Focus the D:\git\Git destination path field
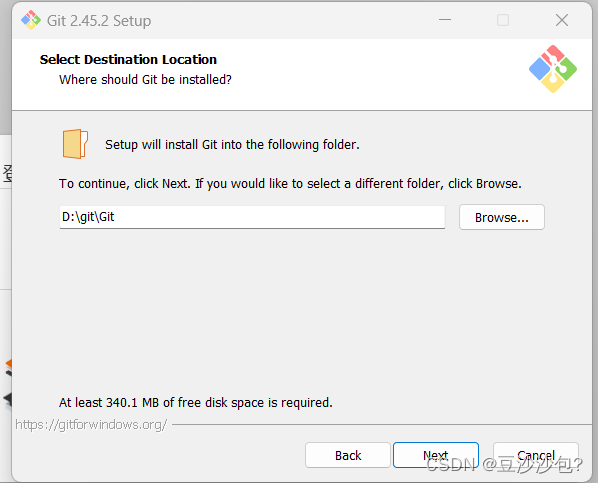 pyautogui.click(x=252, y=217)
